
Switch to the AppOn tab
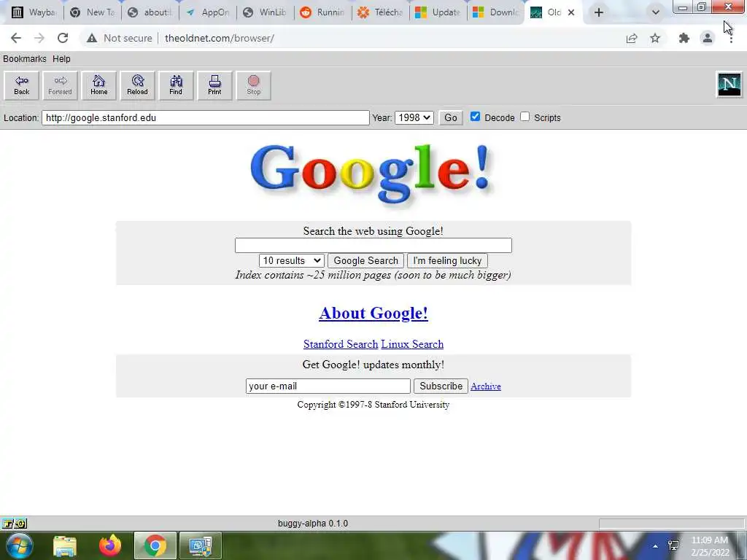click(x=207, y=12)
